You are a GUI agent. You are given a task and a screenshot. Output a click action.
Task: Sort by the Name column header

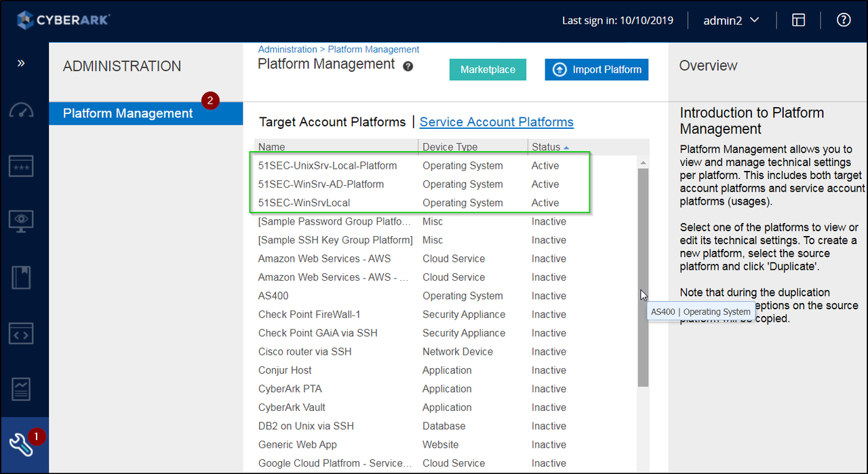pyautogui.click(x=336, y=146)
